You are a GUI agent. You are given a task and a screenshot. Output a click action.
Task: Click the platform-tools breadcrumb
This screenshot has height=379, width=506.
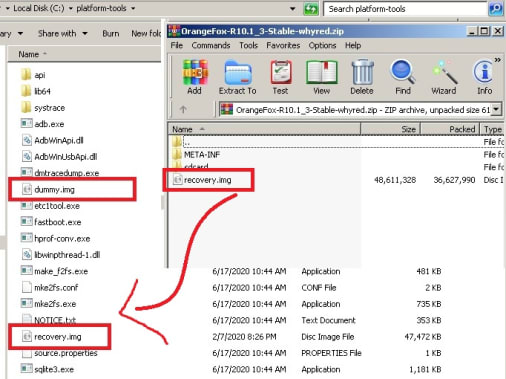tap(101, 8)
